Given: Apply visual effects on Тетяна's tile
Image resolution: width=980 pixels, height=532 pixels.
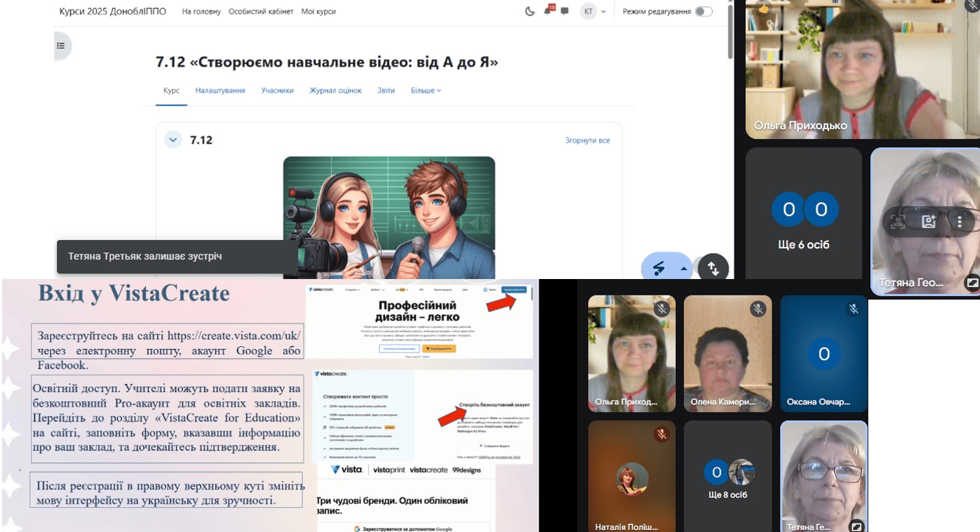Looking at the screenshot, I should 929,221.
